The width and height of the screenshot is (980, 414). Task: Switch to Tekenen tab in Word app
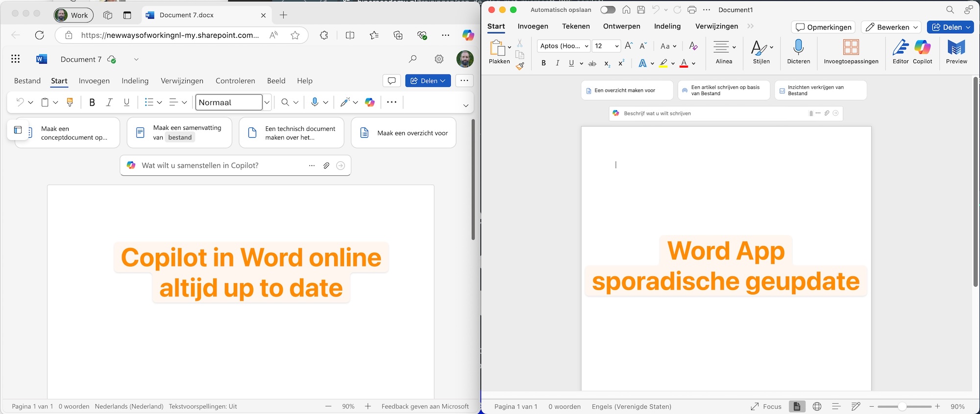[x=576, y=26]
